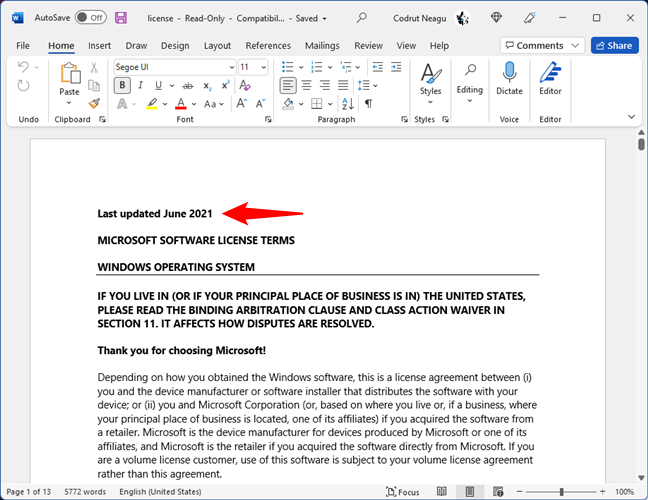
Task: Click the Microsoft Premium diamond icon
Action: pos(496,18)
